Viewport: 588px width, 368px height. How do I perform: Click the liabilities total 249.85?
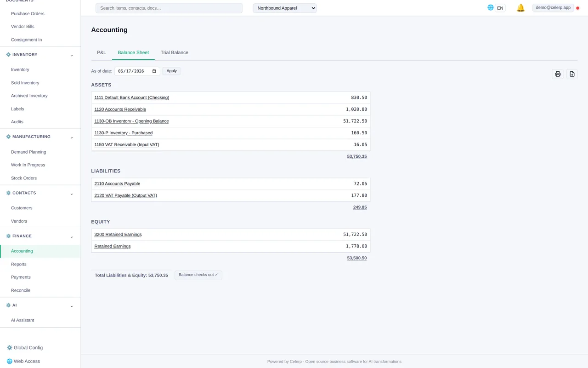[360, 207]
